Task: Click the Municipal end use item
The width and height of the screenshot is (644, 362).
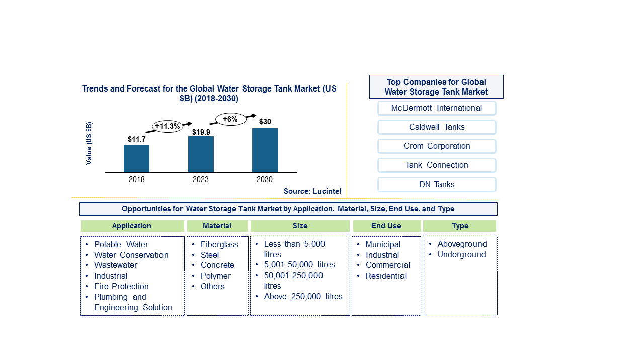Action: [383, 245]
